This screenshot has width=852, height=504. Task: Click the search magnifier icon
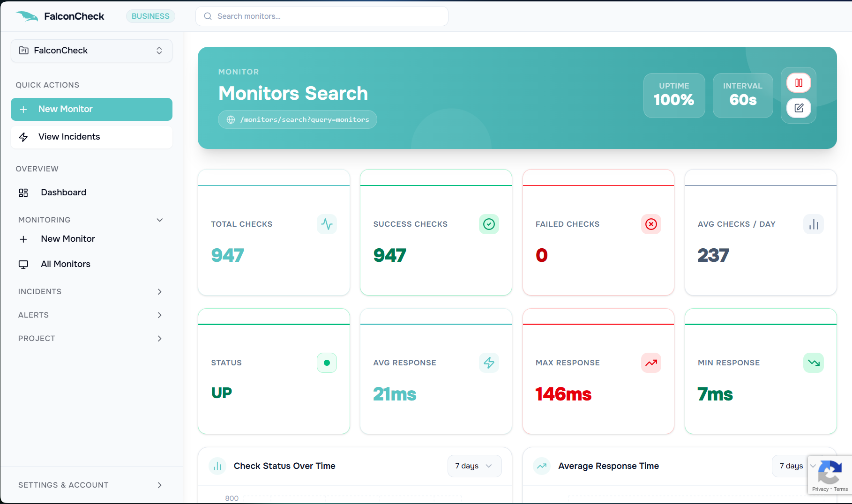point(208,16)
